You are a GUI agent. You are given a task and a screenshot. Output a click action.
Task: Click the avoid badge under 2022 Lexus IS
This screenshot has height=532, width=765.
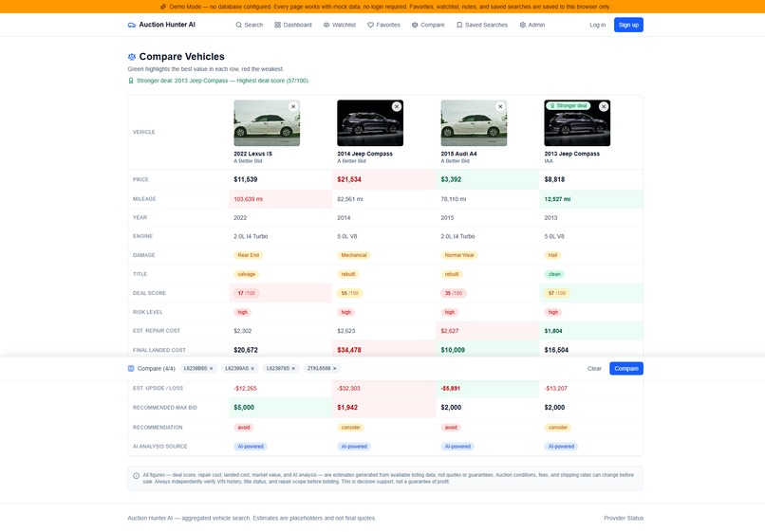244,427
